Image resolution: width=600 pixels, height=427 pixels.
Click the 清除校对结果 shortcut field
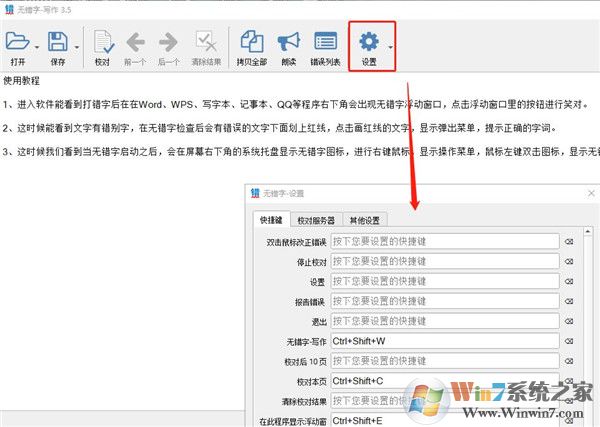(445, 401)
